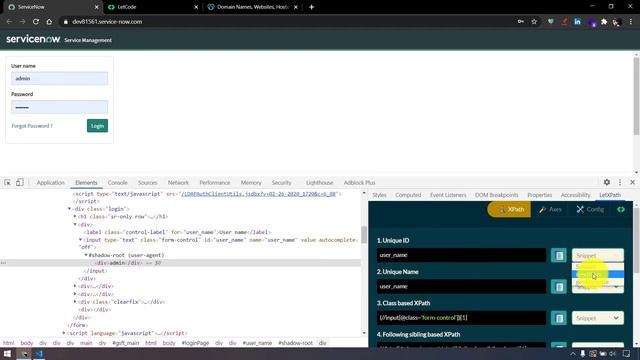Open the Adblock Plus DevTools tab
Screen dimensions: 640x360
click(x=359, y=182)
